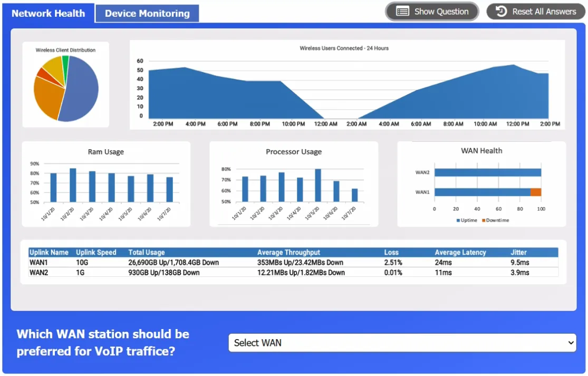Click "353MBs Up/23.42MBs Down" throughput cell
The image size is (588, 376).
click(x=300, y=263)
